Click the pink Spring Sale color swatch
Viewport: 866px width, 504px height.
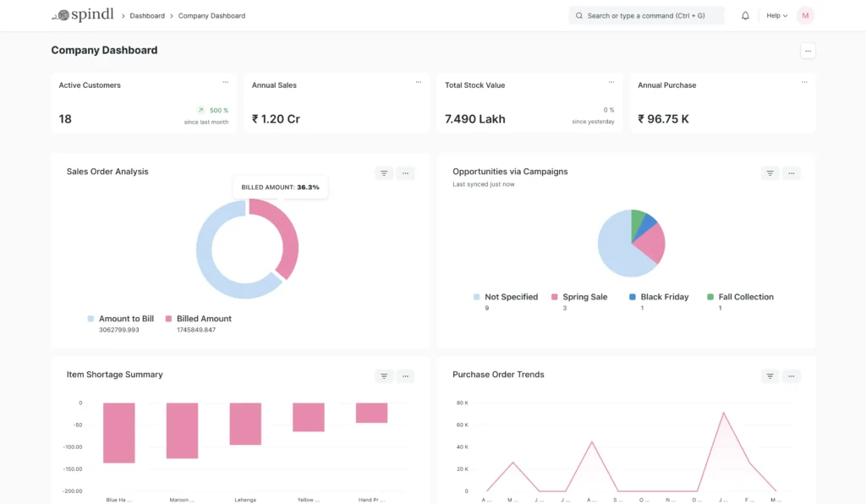[x=556, y=297]
